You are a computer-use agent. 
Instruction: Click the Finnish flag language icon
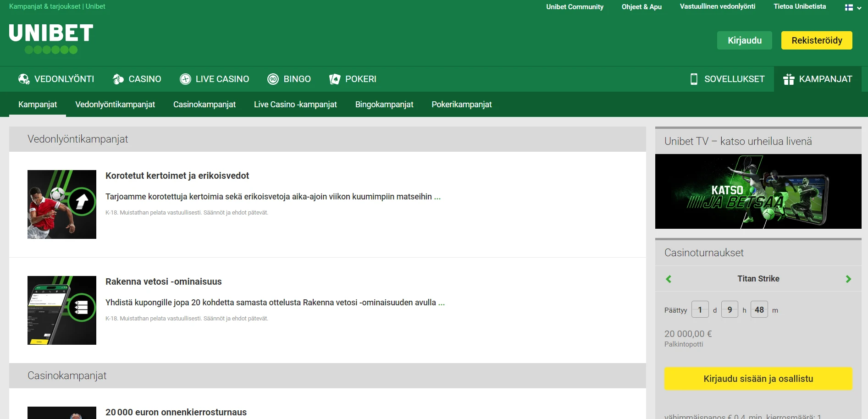coord(849,7)
